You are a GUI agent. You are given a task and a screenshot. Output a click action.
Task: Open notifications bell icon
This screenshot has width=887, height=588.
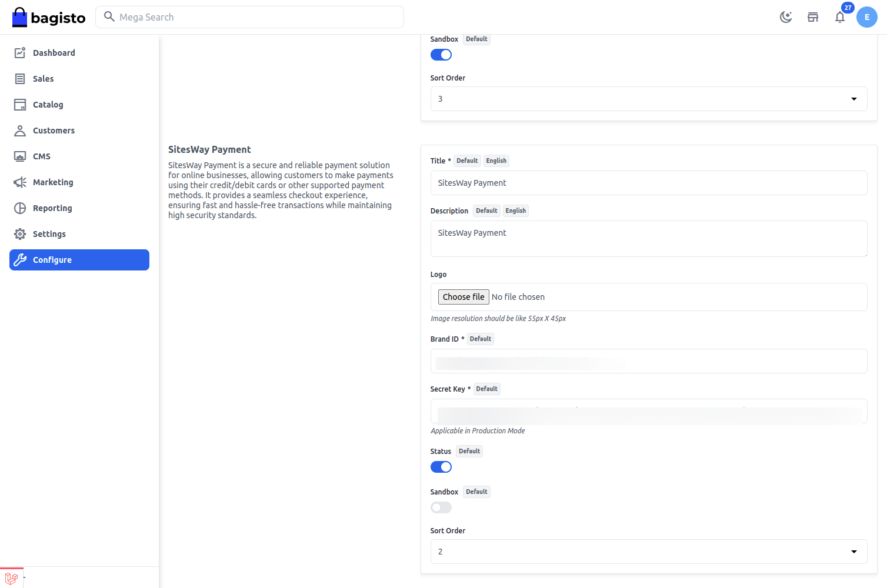pos(840,17)
